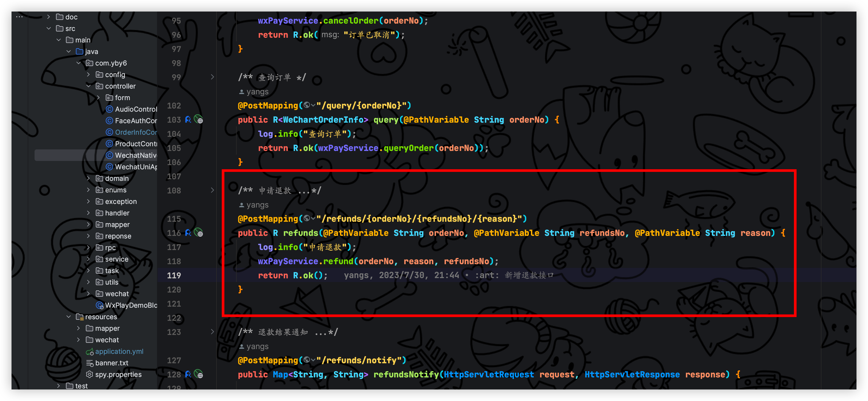Select the WechatNative controller file

pos(135,155)
